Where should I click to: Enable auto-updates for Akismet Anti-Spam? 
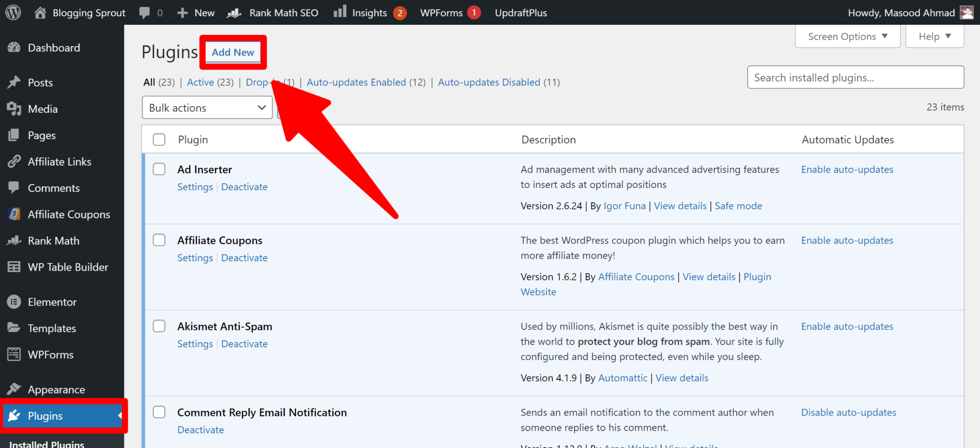click(x=847, y=326)
